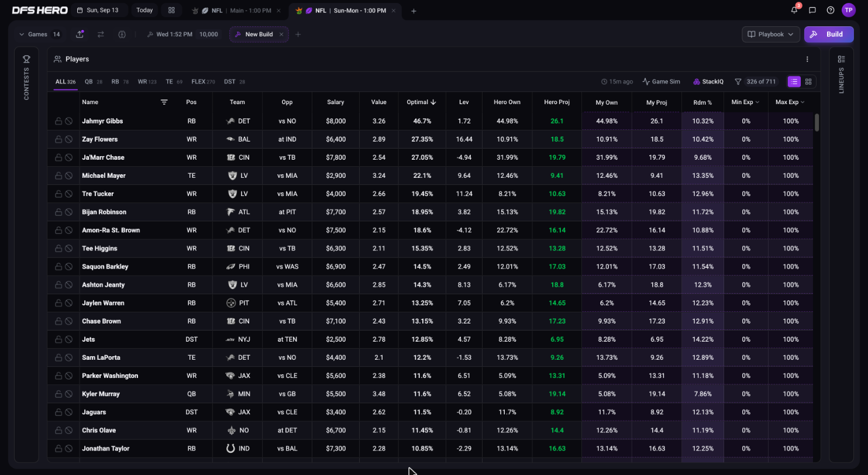This screenshot has width=868, height=475.
Task: Switch to list view layout
Action: [x=794, y=82]
